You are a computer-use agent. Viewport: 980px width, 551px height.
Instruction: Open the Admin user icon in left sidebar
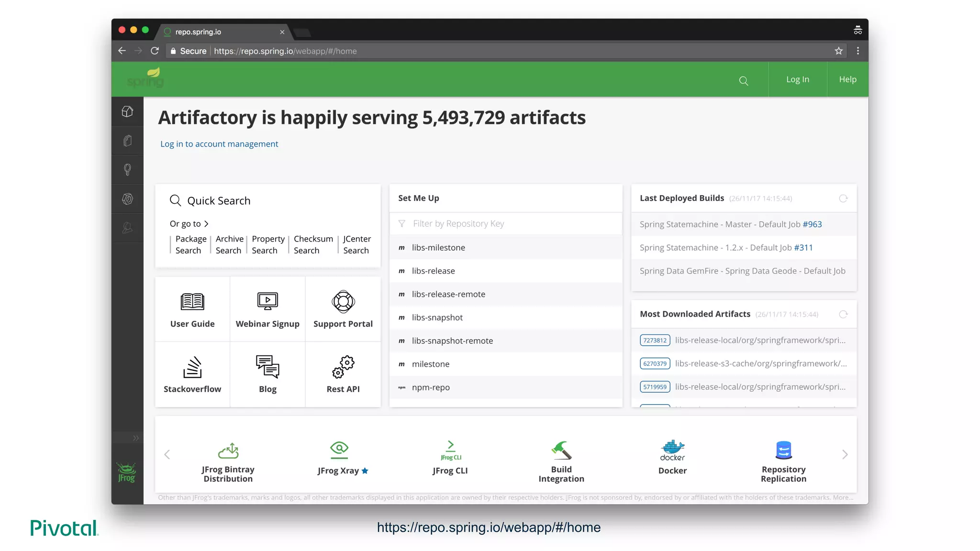coord(127,228)
